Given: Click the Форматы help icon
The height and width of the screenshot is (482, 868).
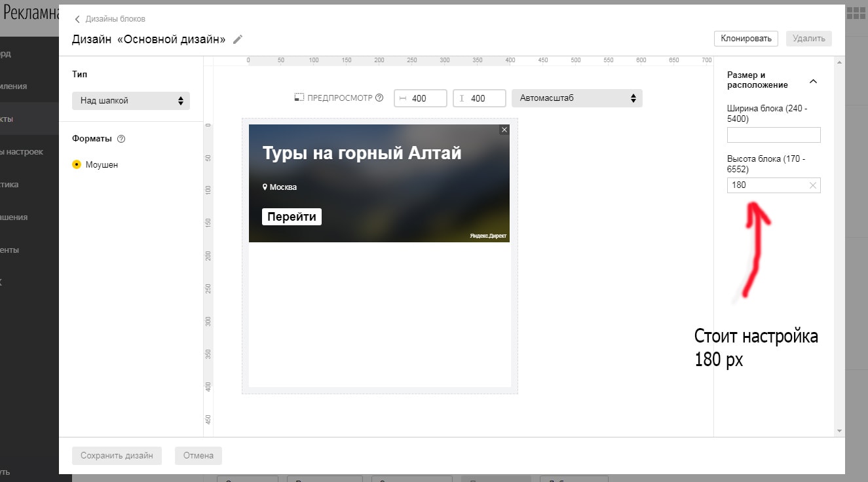Looking at the screenshot, I should pos(121,139).
